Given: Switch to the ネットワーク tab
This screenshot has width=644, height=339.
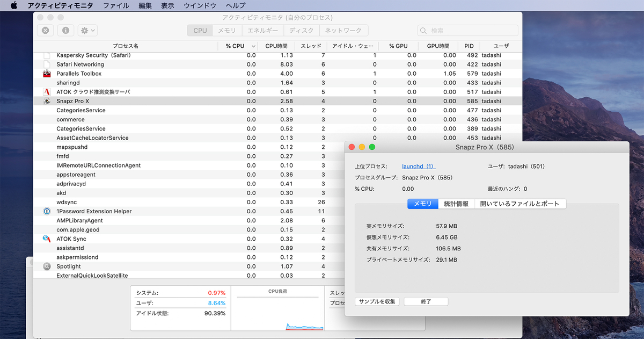Looking at the screenshot, I should pos(343,31).
